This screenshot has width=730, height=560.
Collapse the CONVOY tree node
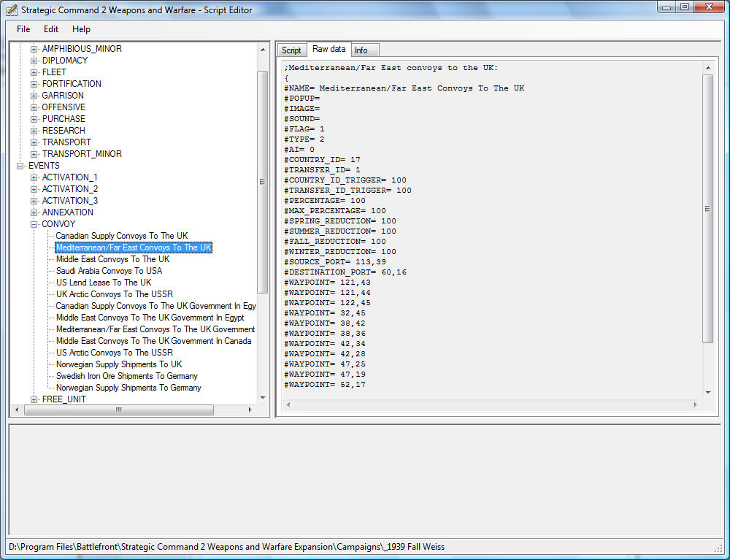[34, 224]
